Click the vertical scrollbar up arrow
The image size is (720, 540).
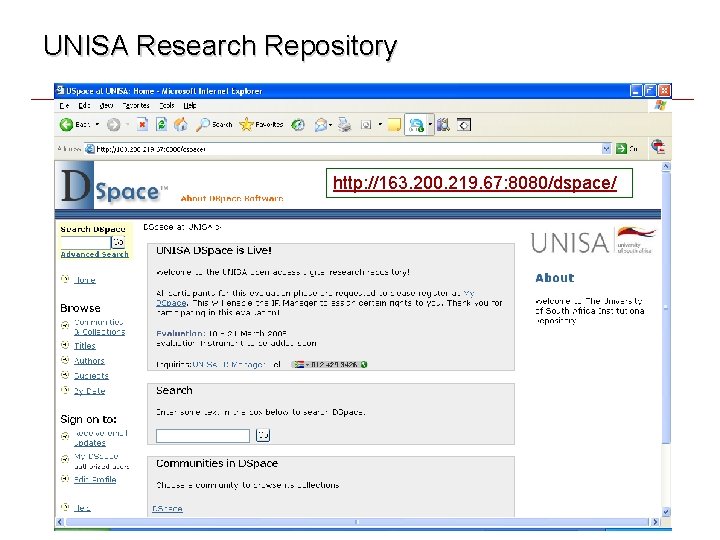666,166
